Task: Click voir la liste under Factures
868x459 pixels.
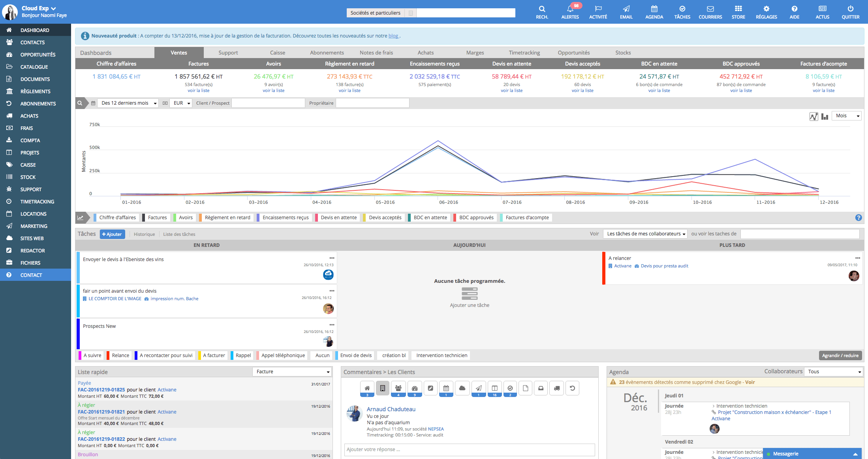Action: 199,90
